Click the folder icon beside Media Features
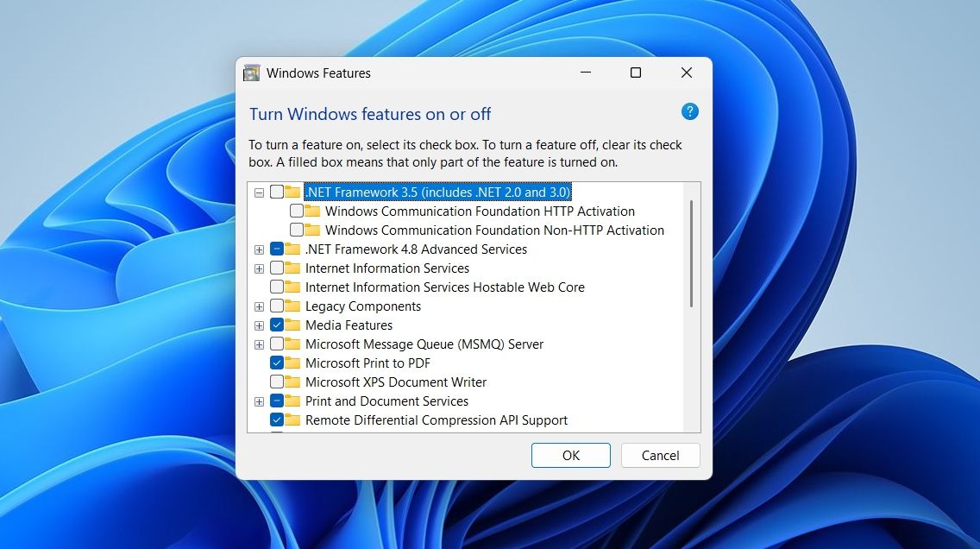The image size is (980, 549). click(292, 325)
